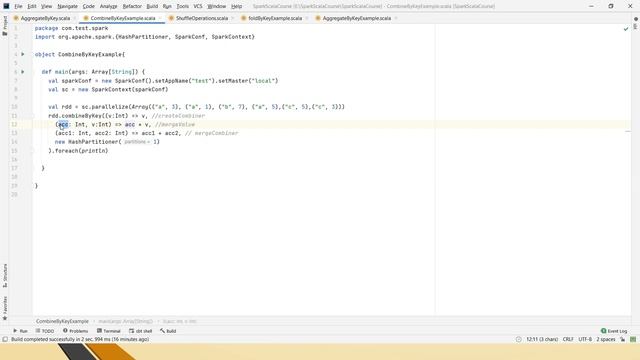The height and width of the screenshot is (360, 640).
Task: Click sc.parallelize call on line 10
Action: (x=104, y=107)
